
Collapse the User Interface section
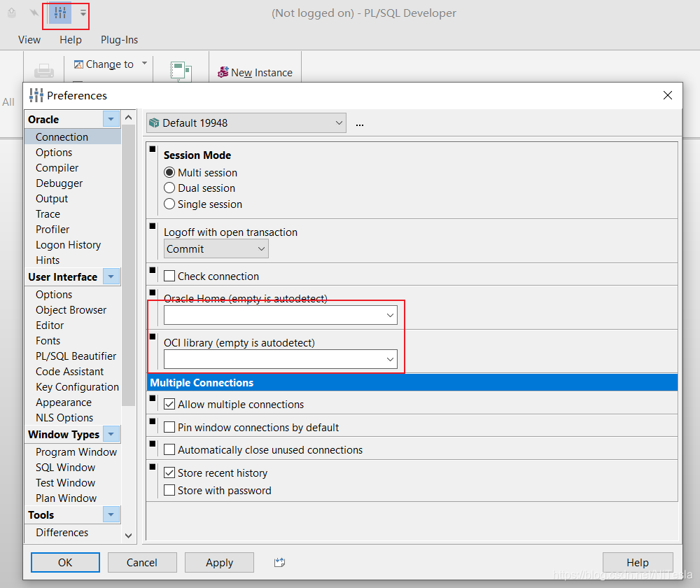(111, 276)
